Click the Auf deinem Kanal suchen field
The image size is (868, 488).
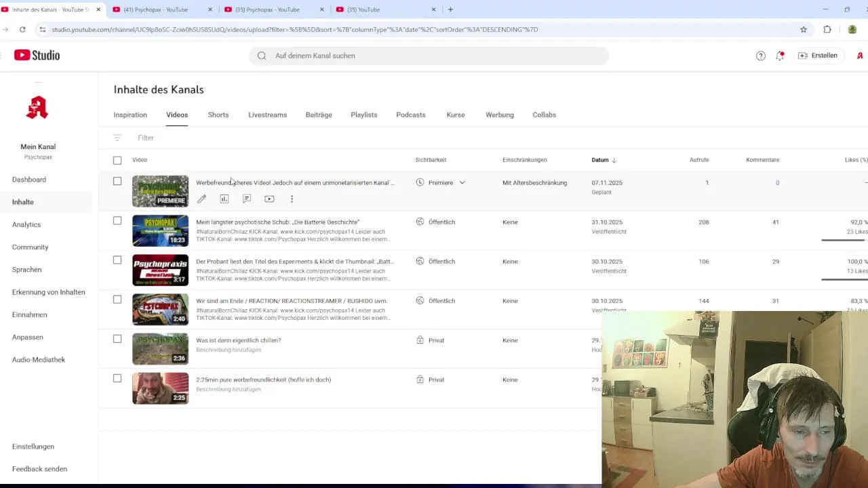(429, 56)
